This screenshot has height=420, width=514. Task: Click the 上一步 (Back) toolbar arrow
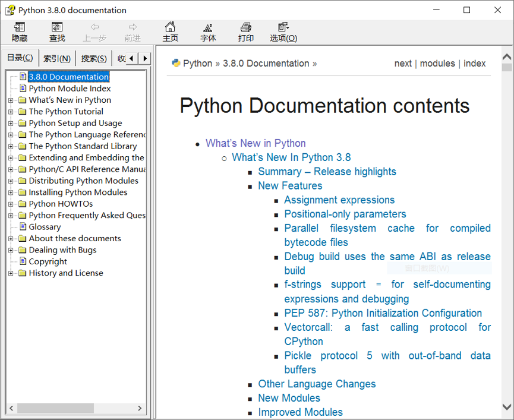click(x=94, y=31)
